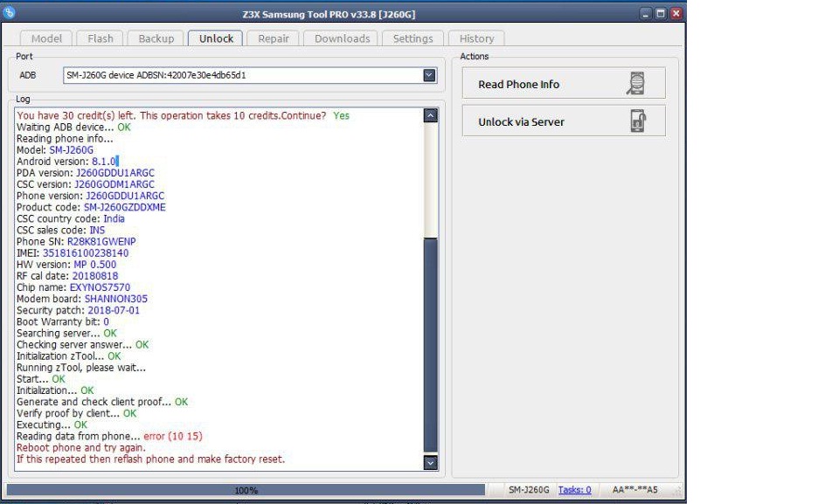839x504 pixels.
Task: Click the Z3X app icon in title bar
Action: coord(9,12)
